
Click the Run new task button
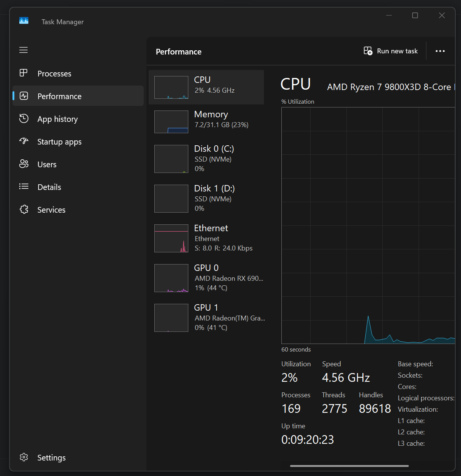pyautogui.click(x=391, y=51)
